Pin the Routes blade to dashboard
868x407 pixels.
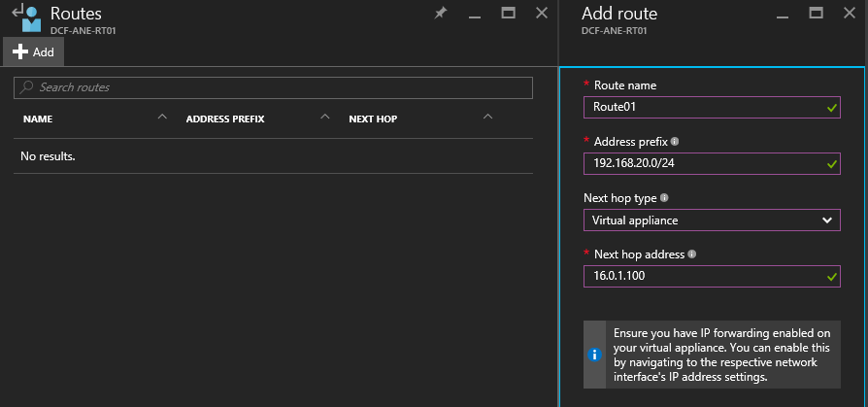coord(440,14)
